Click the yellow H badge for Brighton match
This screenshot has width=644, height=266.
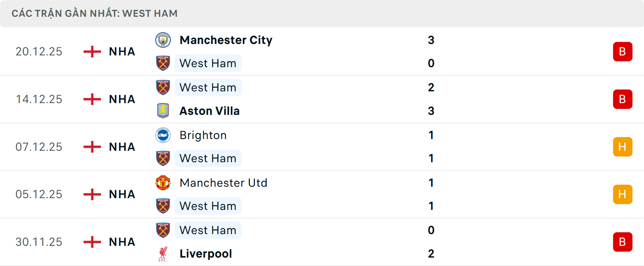click(x=623, y=147)
